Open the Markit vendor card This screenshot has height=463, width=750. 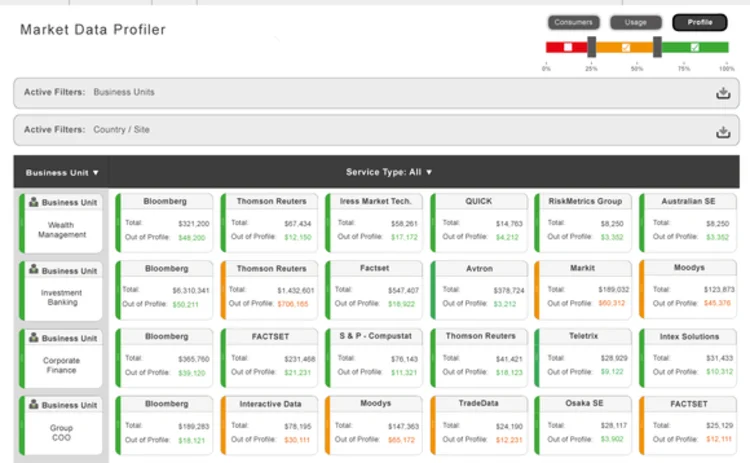tap(583, 290)
